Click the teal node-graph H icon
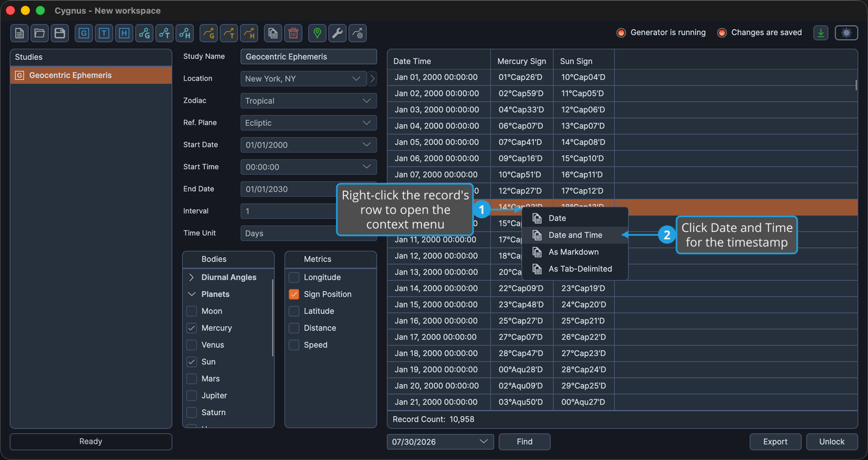The image size is (868, 460). (x=185, y=33)
